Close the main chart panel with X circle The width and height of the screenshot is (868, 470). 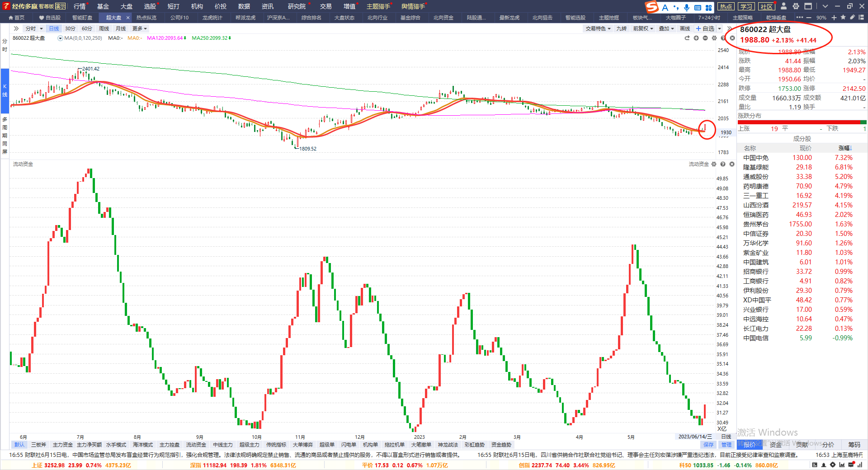(732, 38)
